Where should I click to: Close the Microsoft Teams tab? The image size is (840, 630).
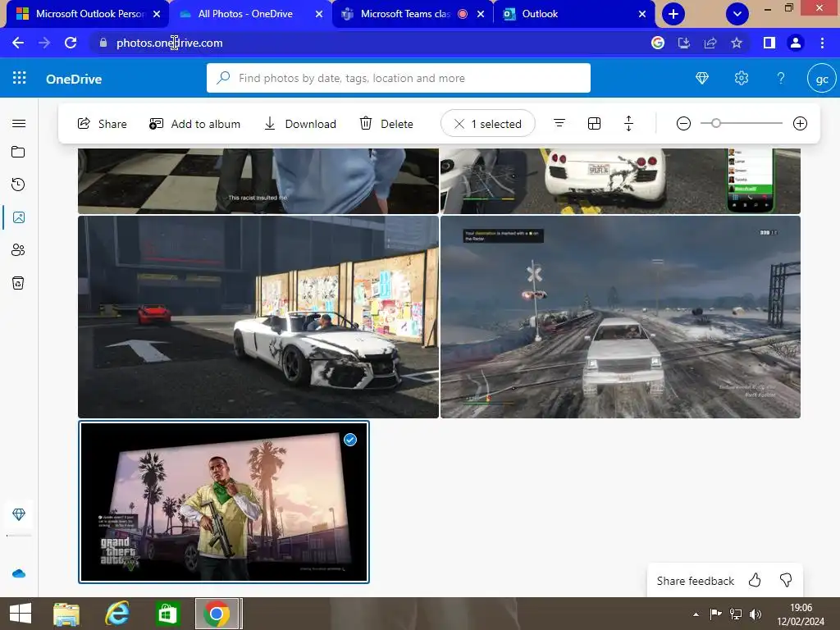481,15
